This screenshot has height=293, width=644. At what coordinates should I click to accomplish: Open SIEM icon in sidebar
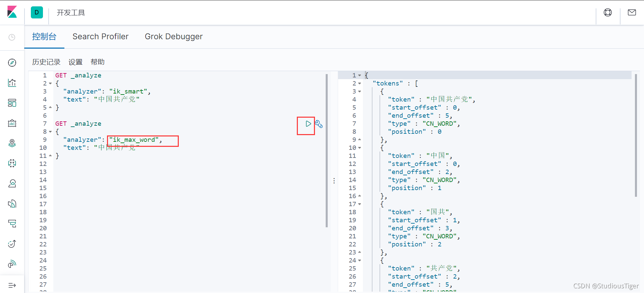pyautogui.click(x=12, y=264)
